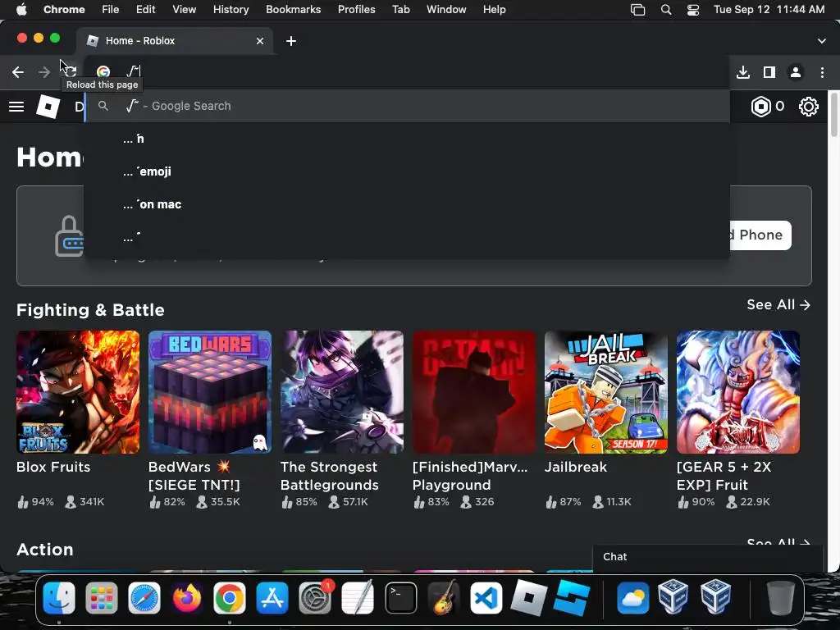Click the Blox Fruits title

coord(53,467)
